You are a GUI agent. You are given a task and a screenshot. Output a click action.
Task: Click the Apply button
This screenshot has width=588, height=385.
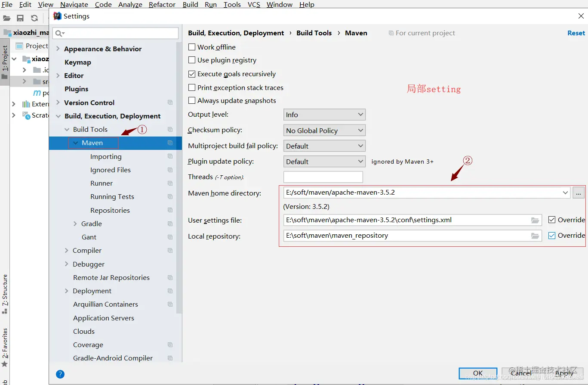564,373
